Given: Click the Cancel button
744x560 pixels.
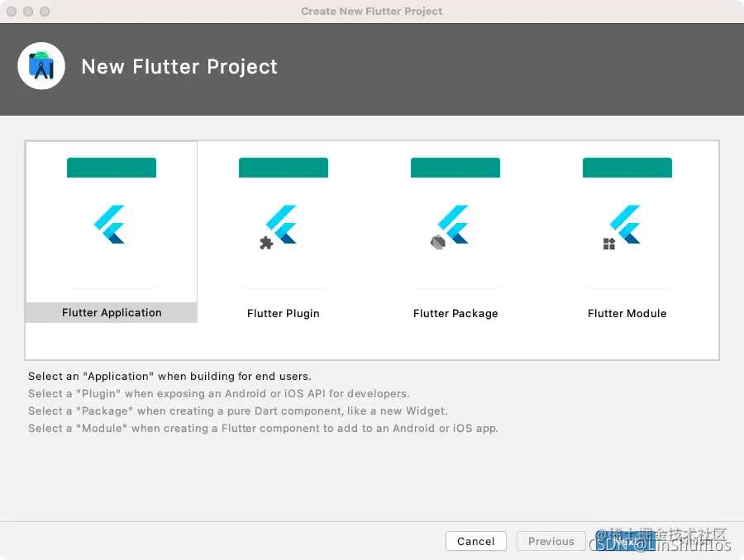Looking at the screenshot, I should pyautogui.click(x=476, y=541).
